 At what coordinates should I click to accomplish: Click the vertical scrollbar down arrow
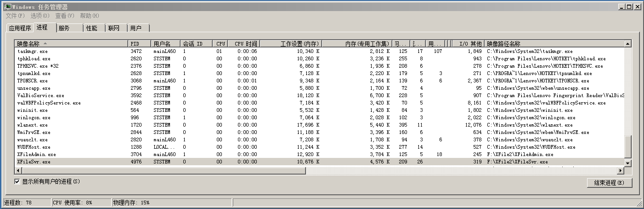628,163
